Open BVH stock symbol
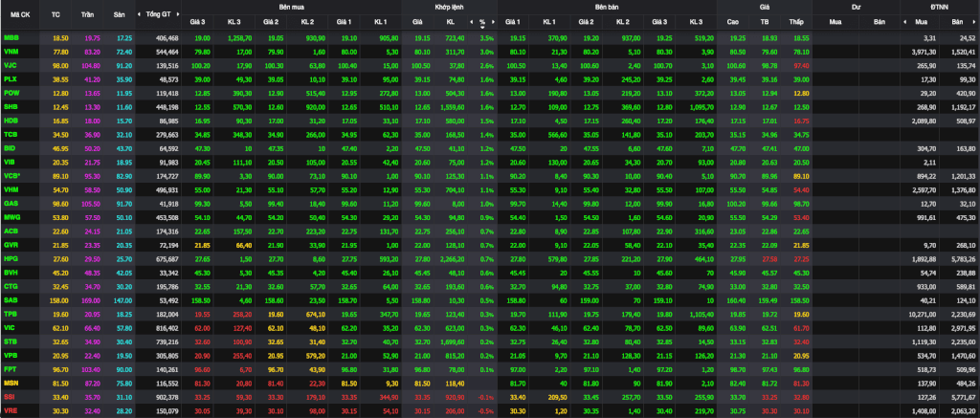The height and width of the screenshot is (418, 980). (11, 272)
